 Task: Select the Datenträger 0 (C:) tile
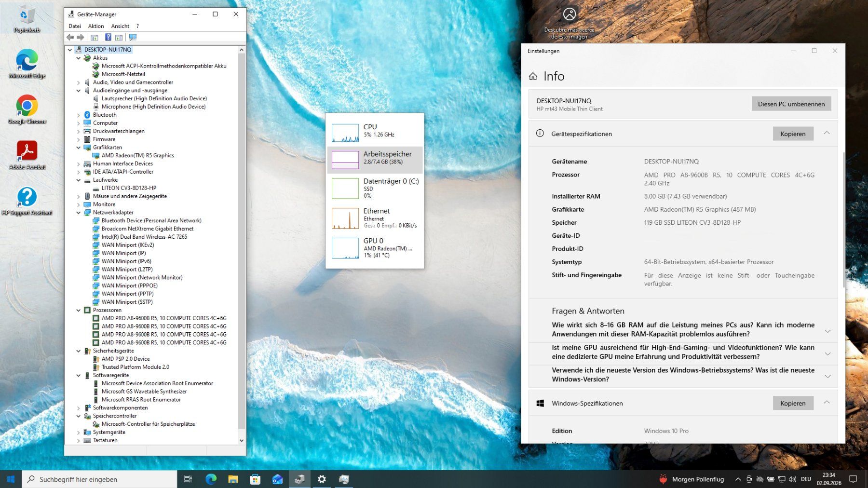[375, 188]
